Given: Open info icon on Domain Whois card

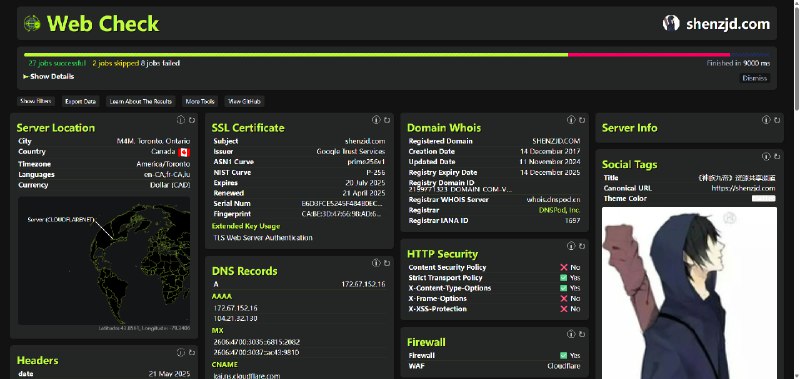Looking at the screenshot, I should (571, 120).
